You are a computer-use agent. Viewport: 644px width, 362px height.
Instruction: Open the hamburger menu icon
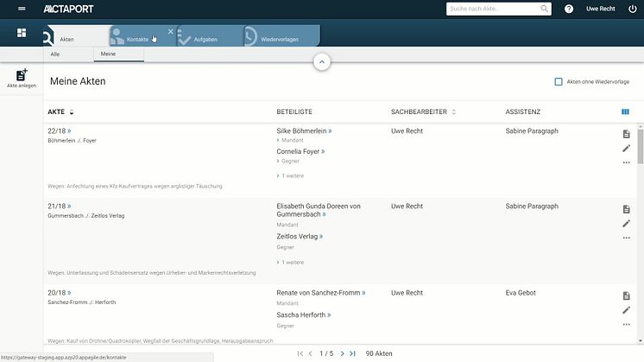(x=22, y=9)
